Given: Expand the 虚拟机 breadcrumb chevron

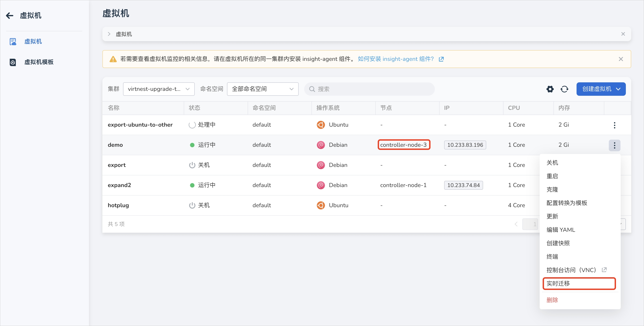Looking at the screenshot, I should click(109, 34).
